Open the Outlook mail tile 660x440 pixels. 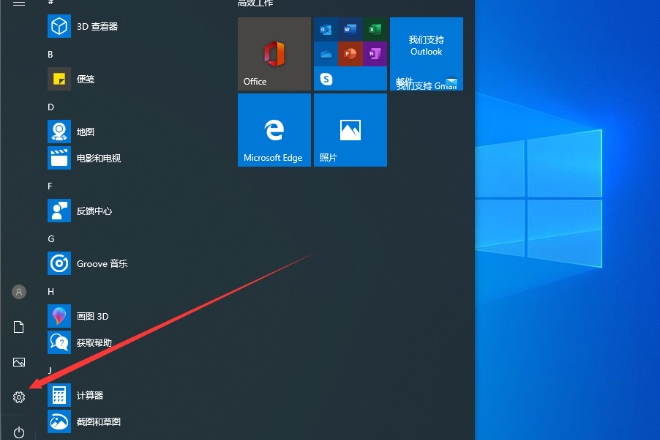point(426,54)
